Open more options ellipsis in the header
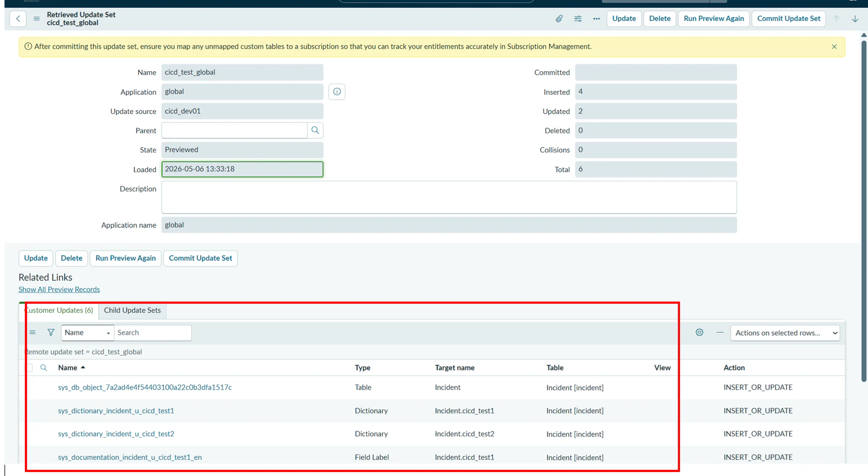 (597, 19)
